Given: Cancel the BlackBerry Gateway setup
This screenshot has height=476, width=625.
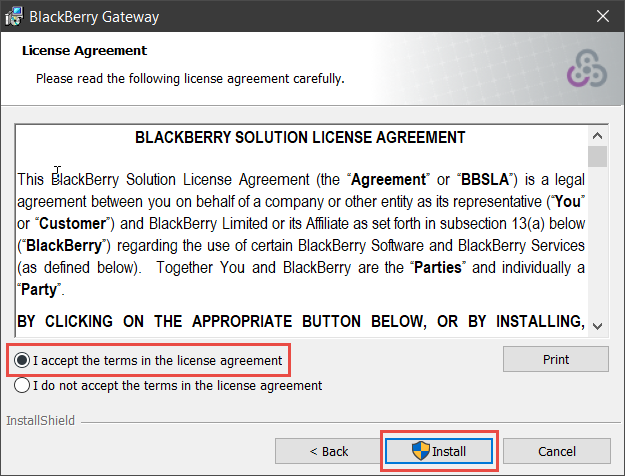Looking at the screenshot, I should (556, 451).
